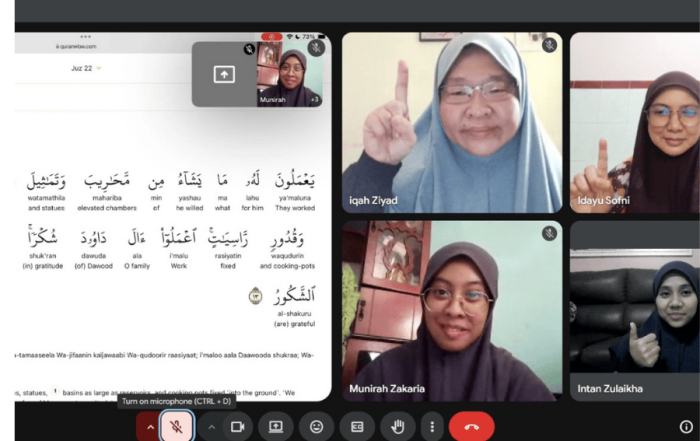Click the +3 participants badge in overlay

click(315, 99)
